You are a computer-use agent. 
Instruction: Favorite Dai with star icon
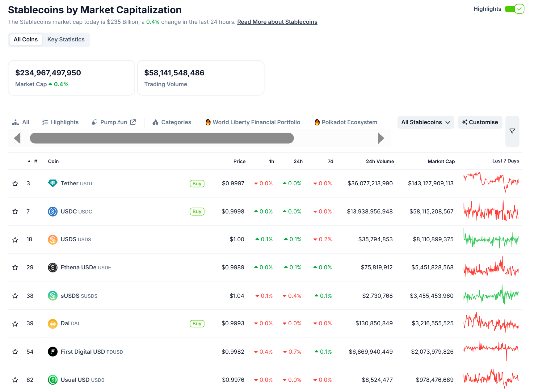pos(15,324)
